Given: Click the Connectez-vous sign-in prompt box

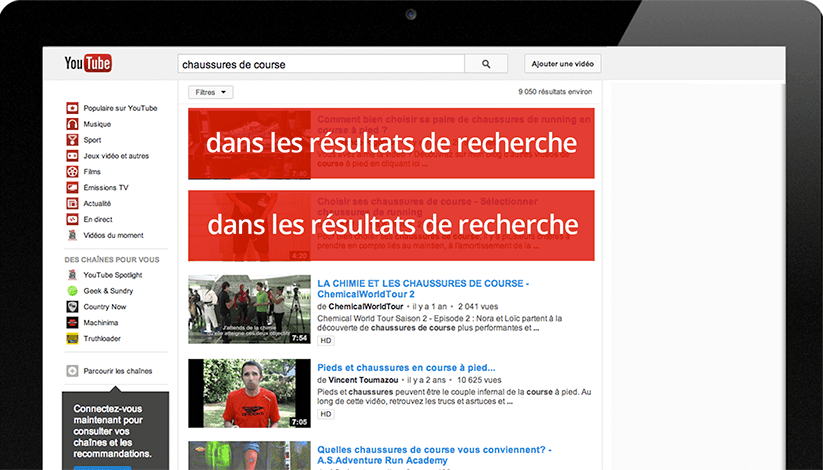Looking at the screenshot, I should click(115, 431).
